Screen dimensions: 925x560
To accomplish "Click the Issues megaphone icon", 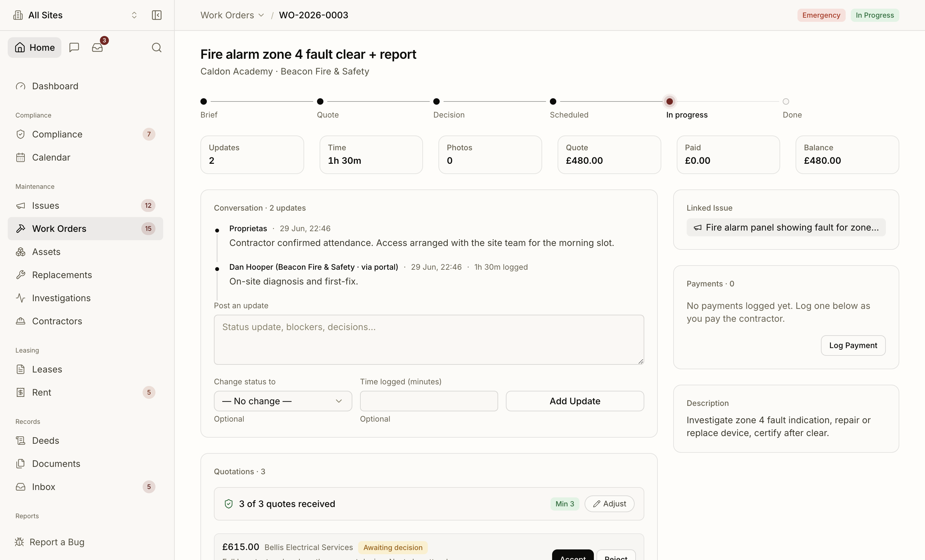I will click(21, 205).
